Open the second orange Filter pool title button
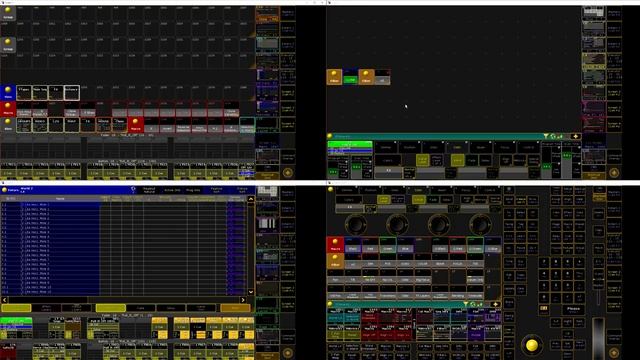The width and height of the screenshot is (640, 360). point(366,77)
